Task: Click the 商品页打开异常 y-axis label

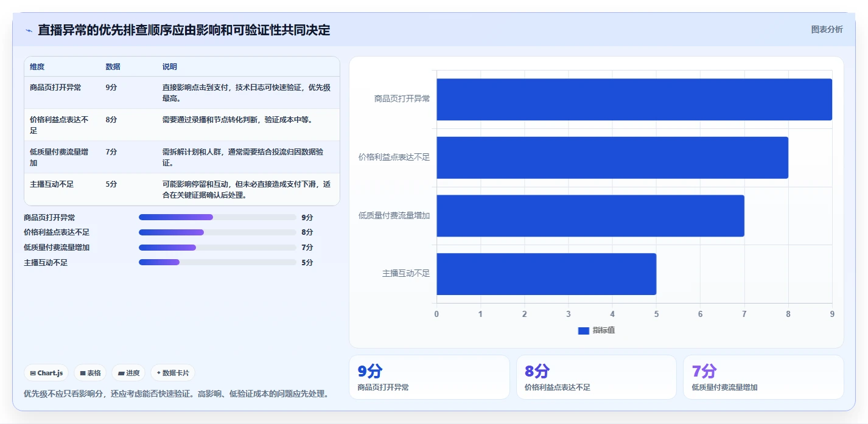Action: pyautogui.click(x=402, y=99)
